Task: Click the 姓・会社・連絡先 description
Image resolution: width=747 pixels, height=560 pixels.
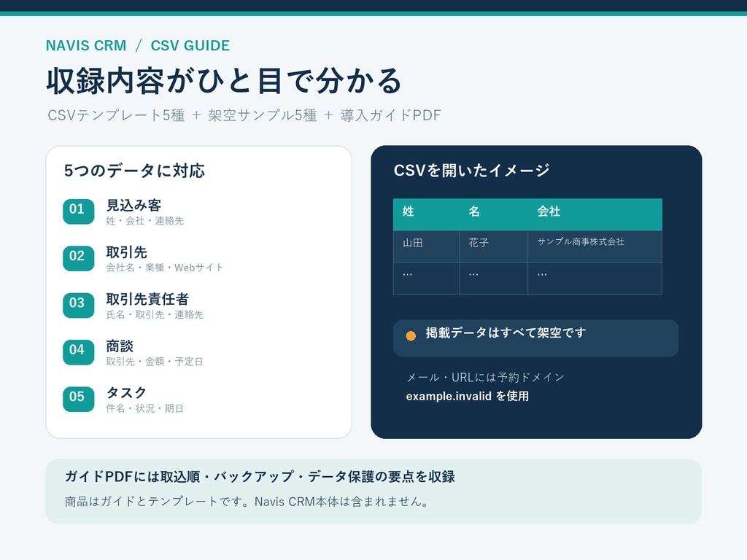Action: (x=145, y=221)
